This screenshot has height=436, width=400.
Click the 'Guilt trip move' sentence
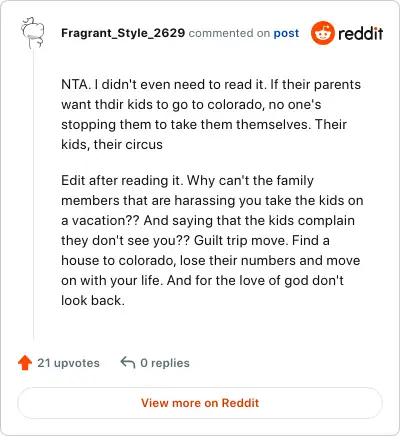click(241, 240)
